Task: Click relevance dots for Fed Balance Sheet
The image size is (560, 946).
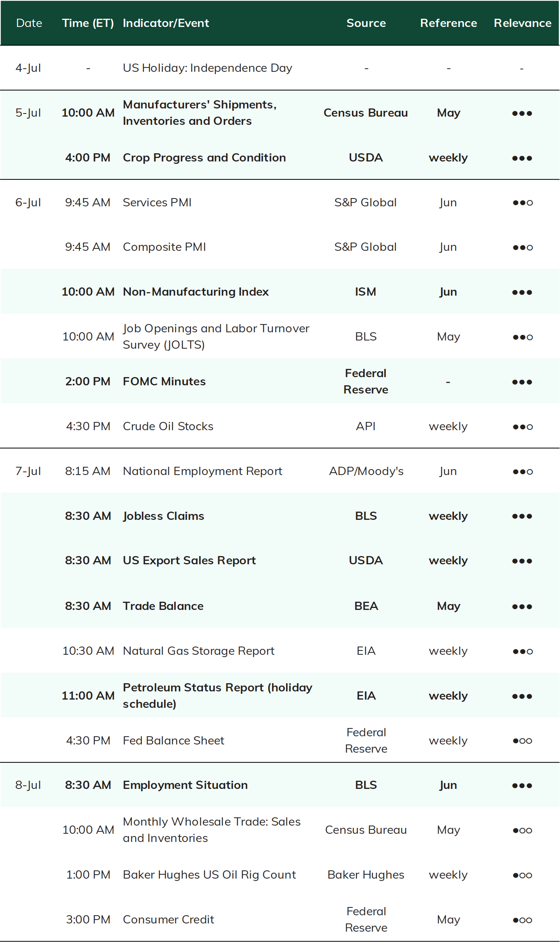Action: [522, 741]
